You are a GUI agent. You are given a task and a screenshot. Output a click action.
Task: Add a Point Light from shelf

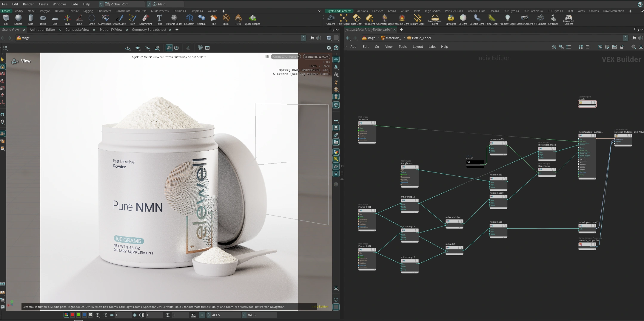pos(343,20)
